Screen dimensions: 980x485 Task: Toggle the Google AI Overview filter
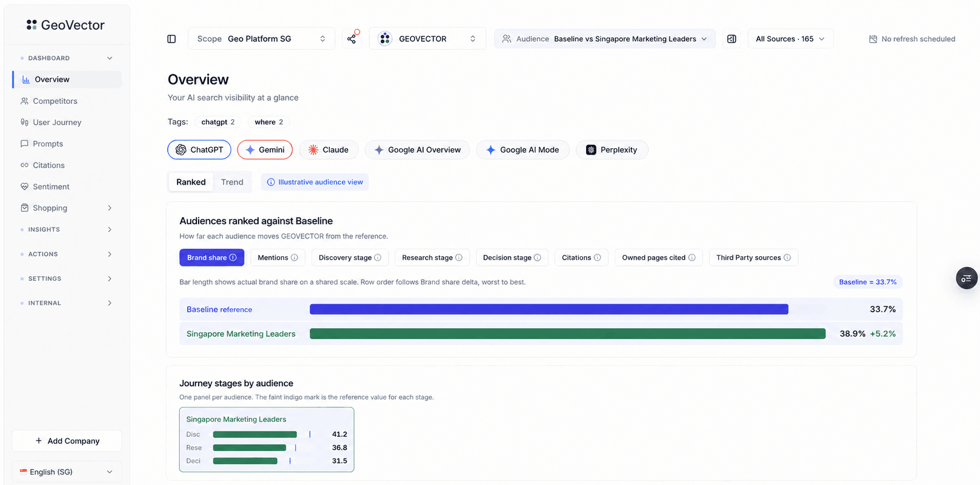[x=417, y=149]
